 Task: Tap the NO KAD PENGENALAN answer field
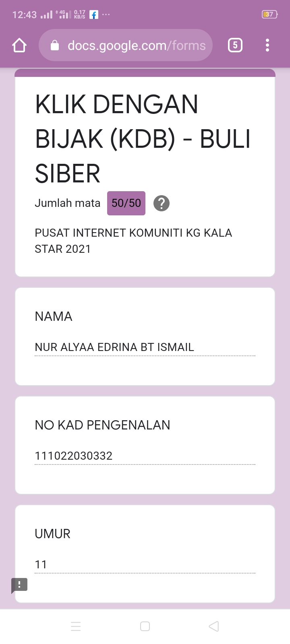pyautogui.click(x=145, y=456)
